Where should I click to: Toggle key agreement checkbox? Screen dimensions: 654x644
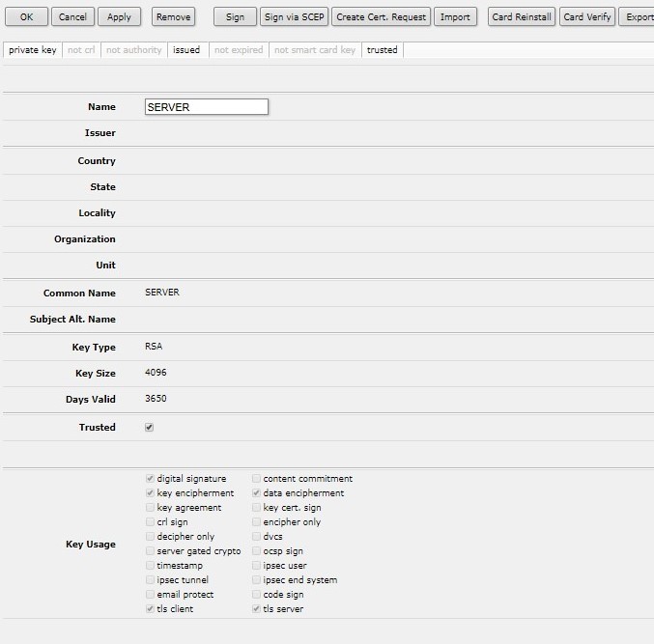150,507
